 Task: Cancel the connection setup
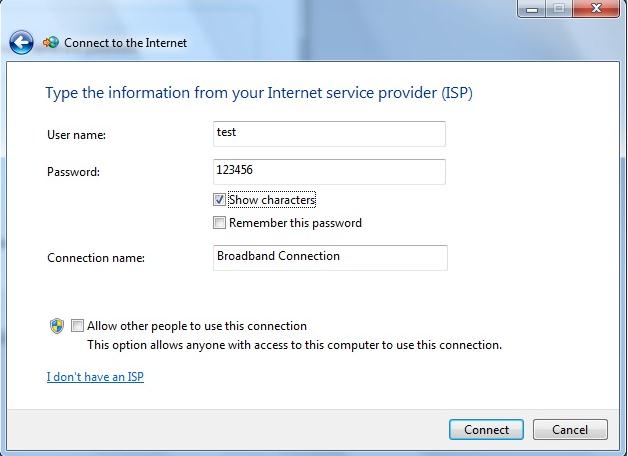coord(569,430)
